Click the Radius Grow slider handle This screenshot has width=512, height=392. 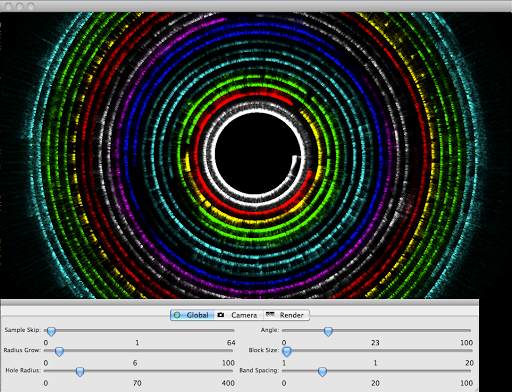point(59,351)
